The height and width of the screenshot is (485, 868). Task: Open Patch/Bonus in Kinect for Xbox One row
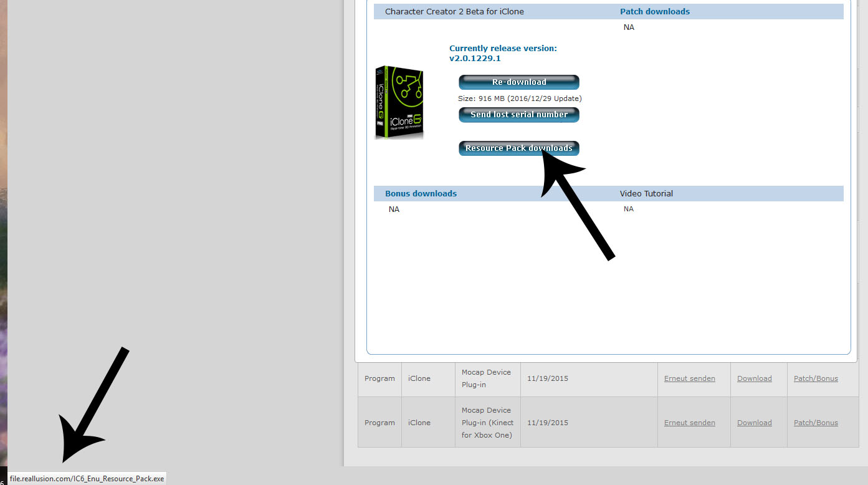point(816,423)
